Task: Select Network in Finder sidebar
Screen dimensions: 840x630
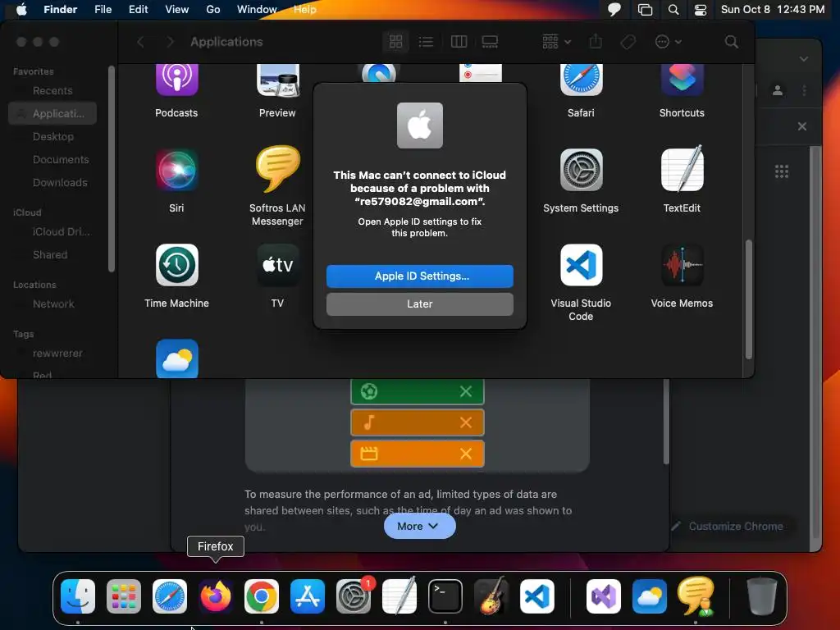Action: point(52,304)
